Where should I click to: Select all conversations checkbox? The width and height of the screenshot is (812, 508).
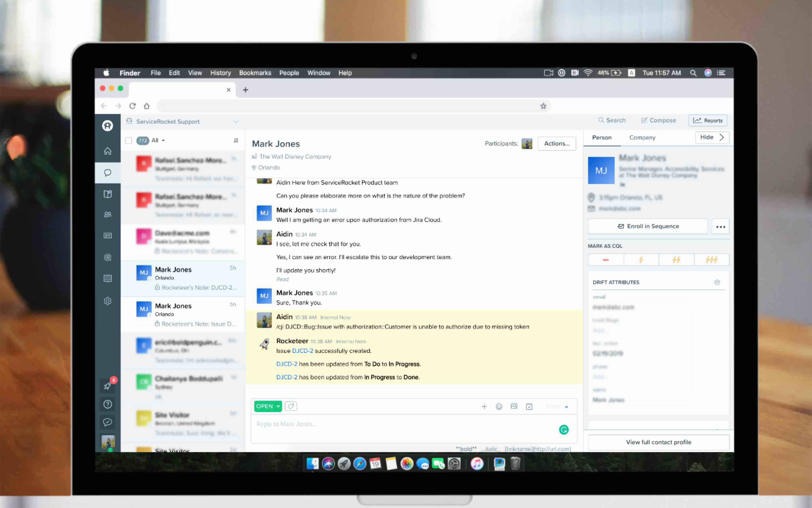(129, 140)
